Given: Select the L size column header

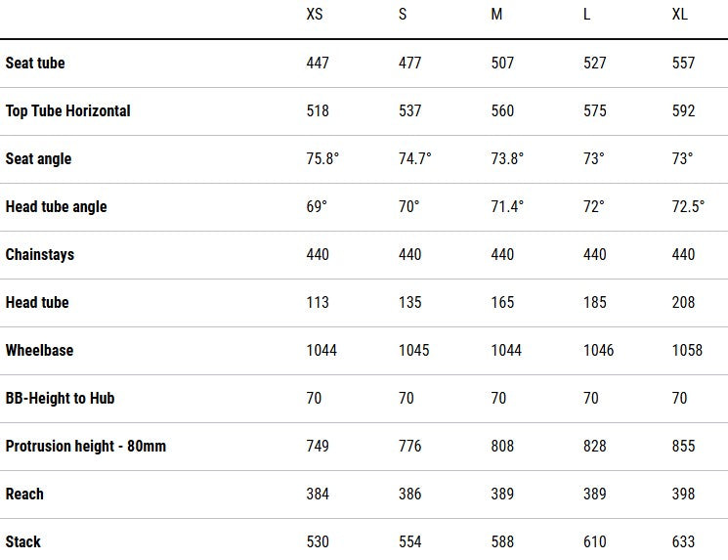Looking at the screenshot, I should (588, 15).
